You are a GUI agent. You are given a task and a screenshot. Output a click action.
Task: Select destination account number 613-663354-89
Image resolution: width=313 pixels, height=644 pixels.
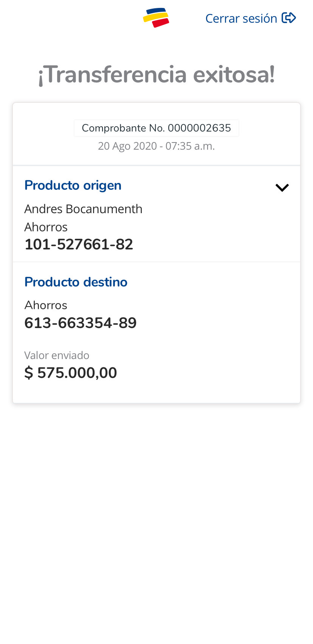click(81, 323)
